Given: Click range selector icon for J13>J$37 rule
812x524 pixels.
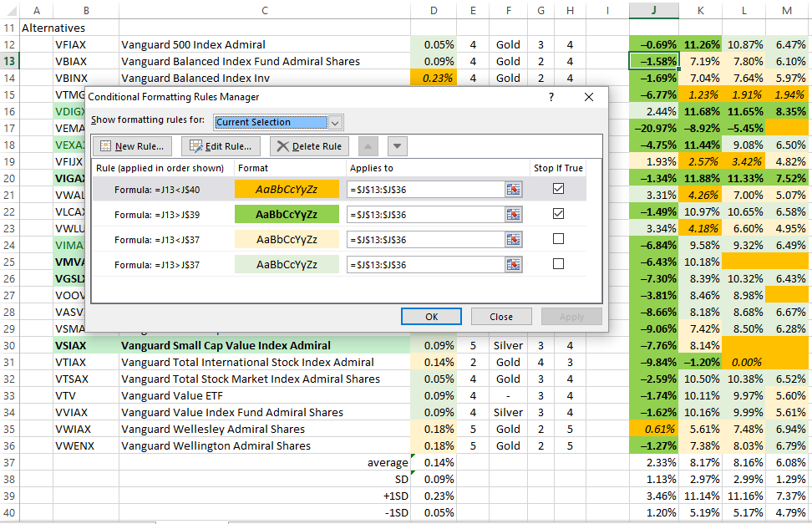Looking at the screenshot, I should (x=513, y=265).
